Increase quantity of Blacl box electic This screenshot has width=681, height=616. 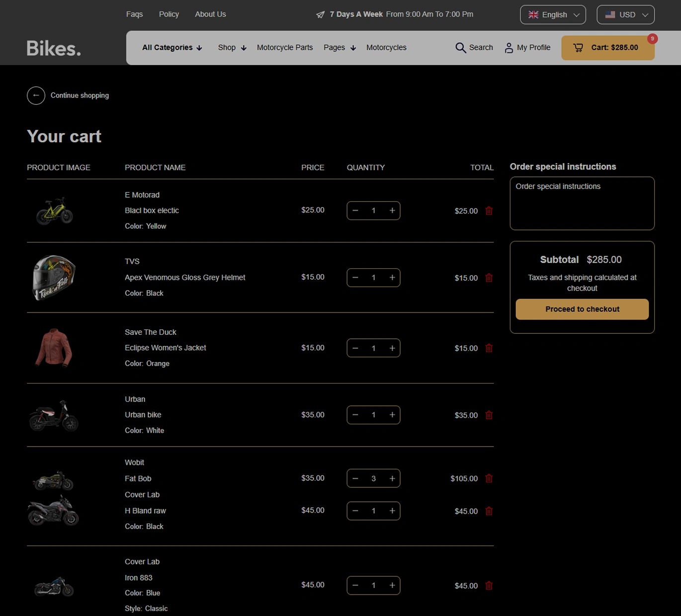392,211
